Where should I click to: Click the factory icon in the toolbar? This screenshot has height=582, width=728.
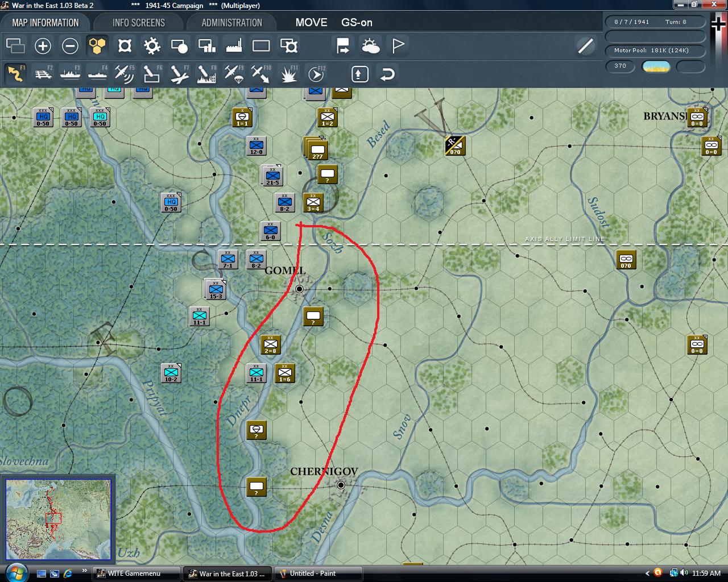tap(234, 46)
